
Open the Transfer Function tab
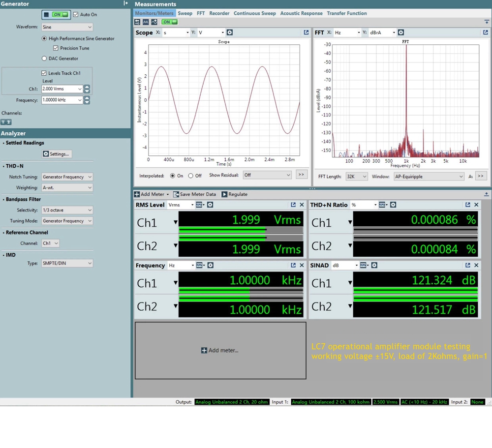coord(346,13)
